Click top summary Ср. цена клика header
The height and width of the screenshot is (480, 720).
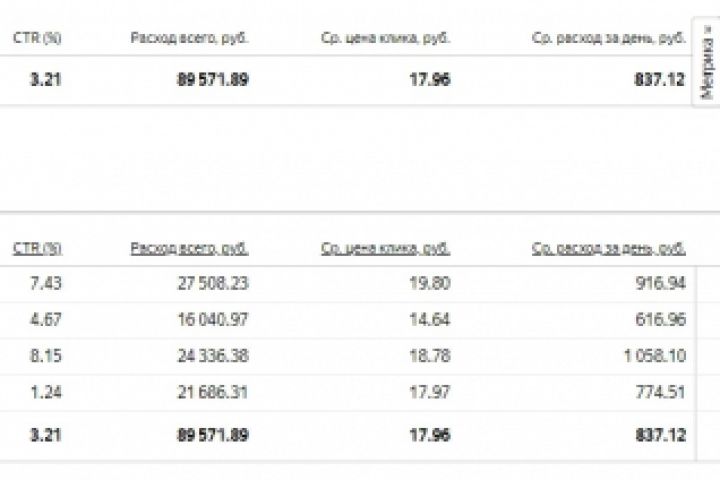pos(385,38)
